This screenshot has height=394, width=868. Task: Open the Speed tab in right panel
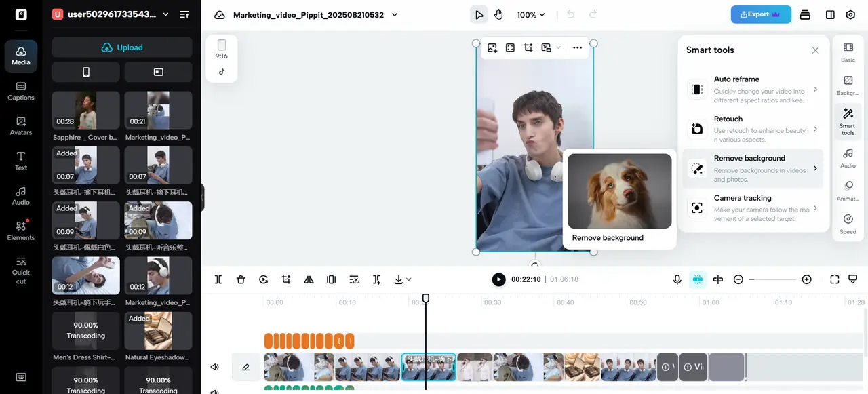(x=848, y=224)
